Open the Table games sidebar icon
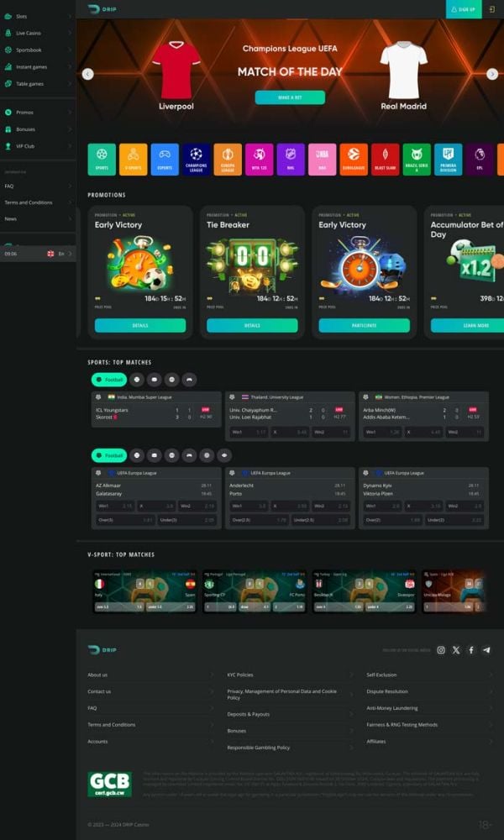This screenshot has height=840, width=504. [x=8, y=83]
